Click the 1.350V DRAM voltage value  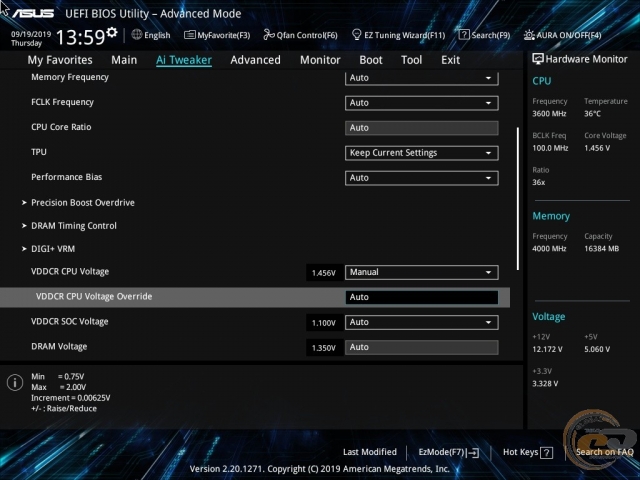click(324, 348)
